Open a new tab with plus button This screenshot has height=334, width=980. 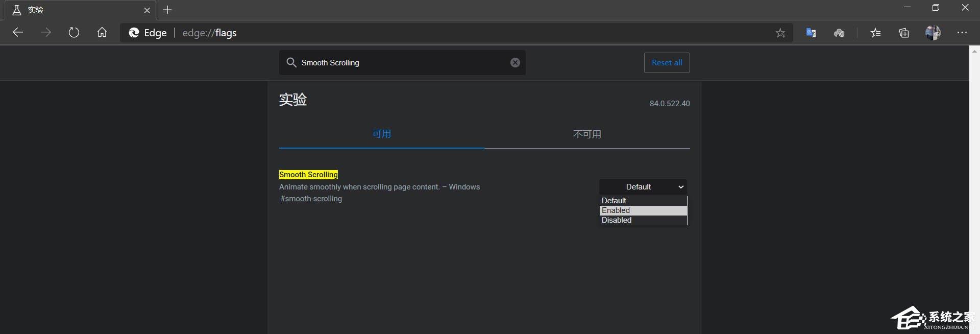167,10
